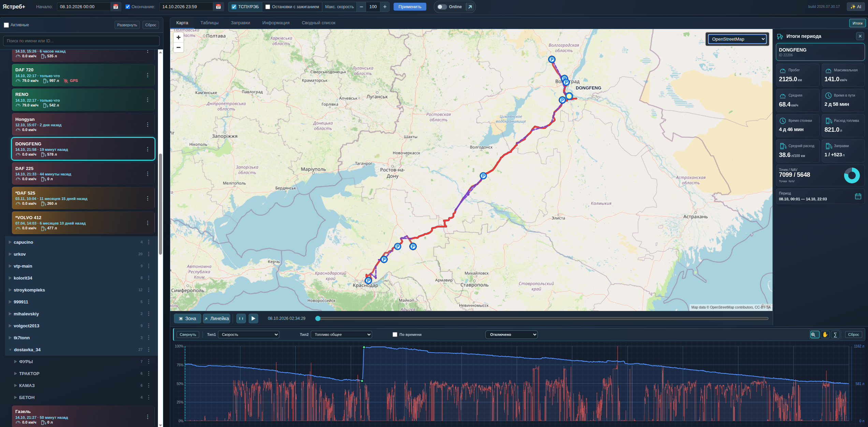Select the chart pan hand tool
Screen dimensions: 868x427
pos(825,335)
